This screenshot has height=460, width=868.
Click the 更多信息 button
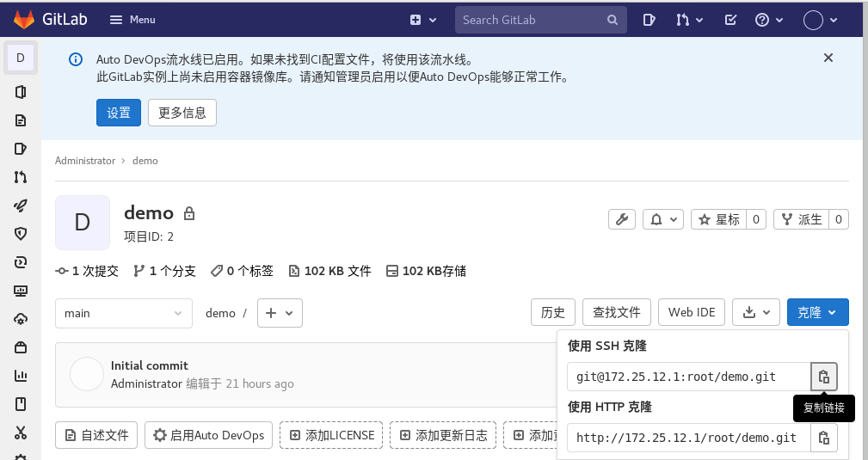click(182, 113)
